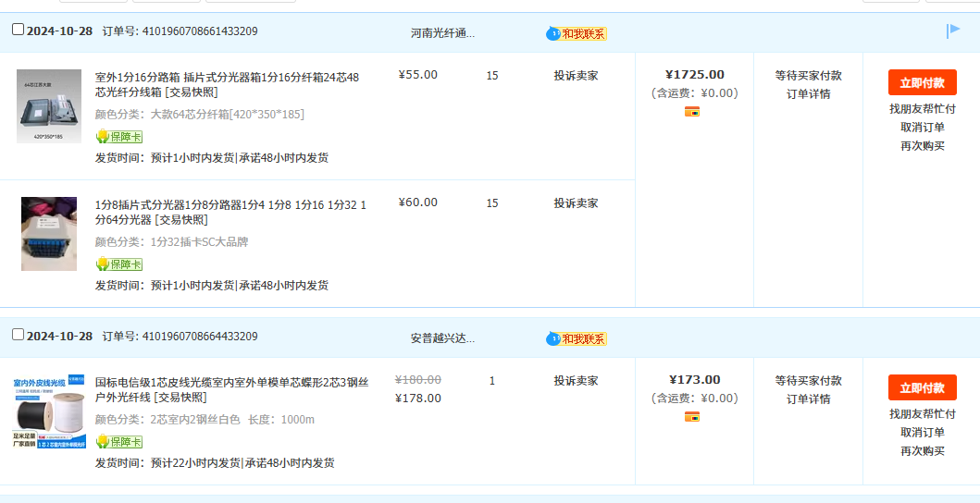Click 投诉卖家 for the 皮线光缆 item

(x=576, y=381)
